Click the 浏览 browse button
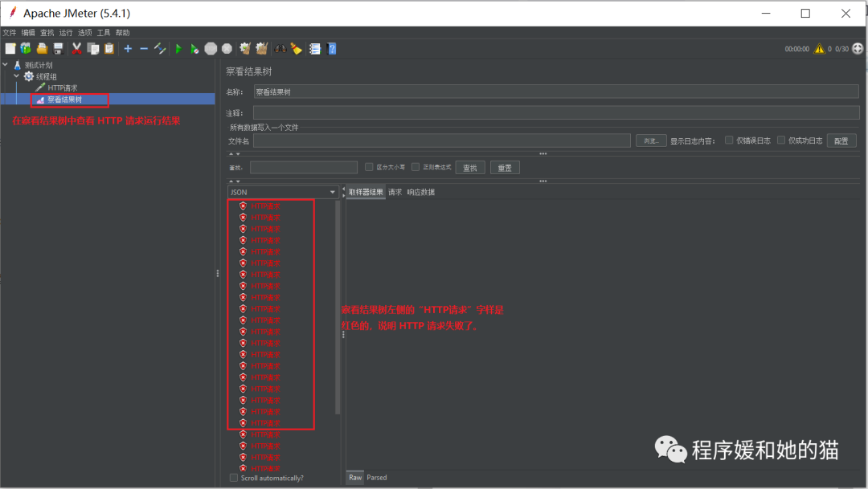This screenshot has width=868, height=489. tap(651, 141)
